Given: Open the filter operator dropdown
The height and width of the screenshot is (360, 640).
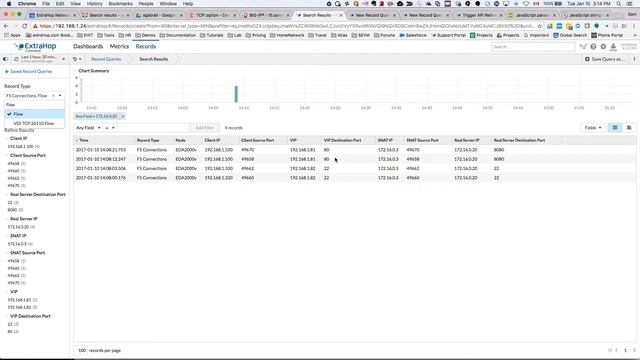Looking at the screenshot, I should pyautogui.click(x=109, y=128).
